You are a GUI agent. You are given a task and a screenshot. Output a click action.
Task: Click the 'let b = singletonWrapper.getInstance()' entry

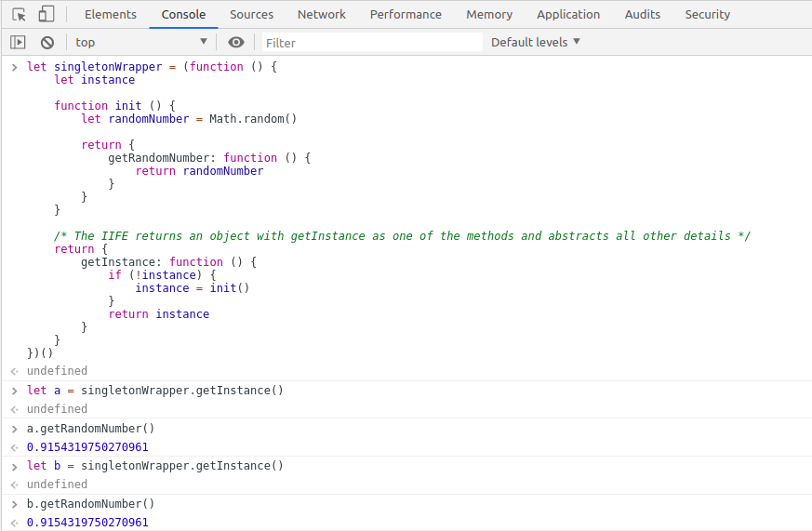tap(154, 466)
